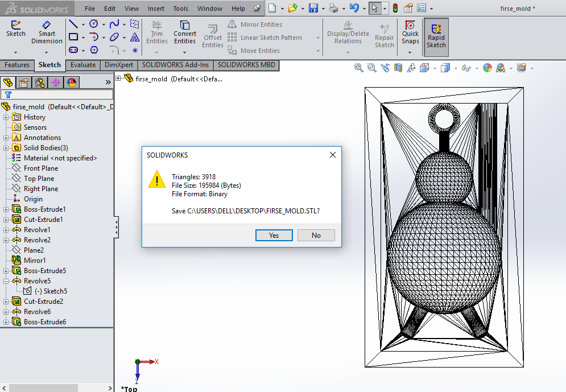This screenshot has height=392, width=566.
Task: Expand the History tree node
Action: click(6, 117)
